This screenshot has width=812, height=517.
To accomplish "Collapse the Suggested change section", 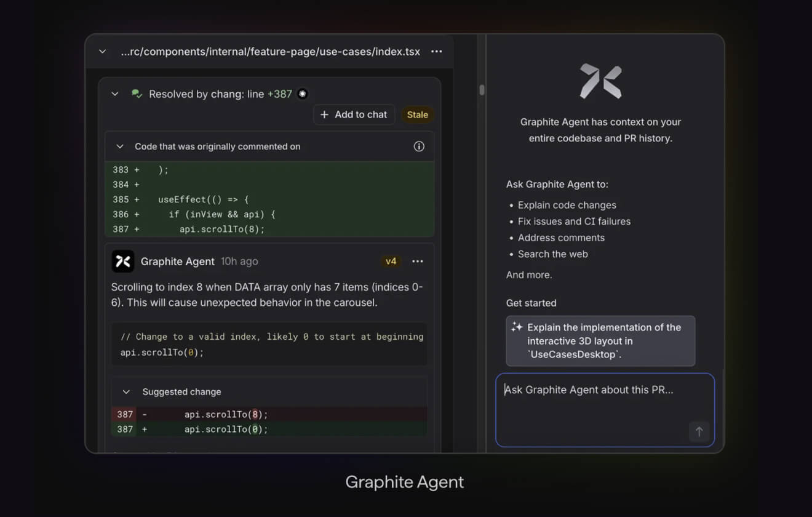I will tap(126, 392).
